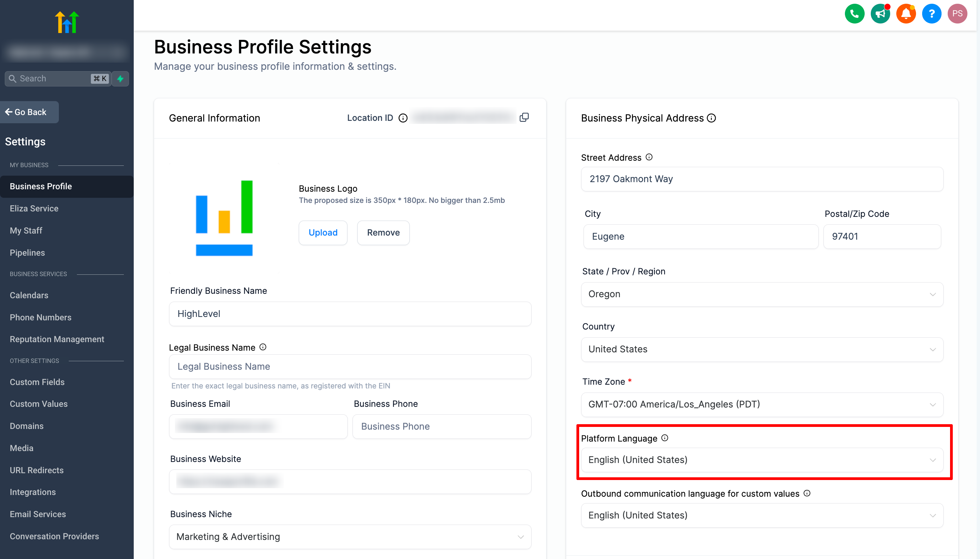Click the sidebar Search field
Viewport: 980px width, 559px height.
[58, 79]
